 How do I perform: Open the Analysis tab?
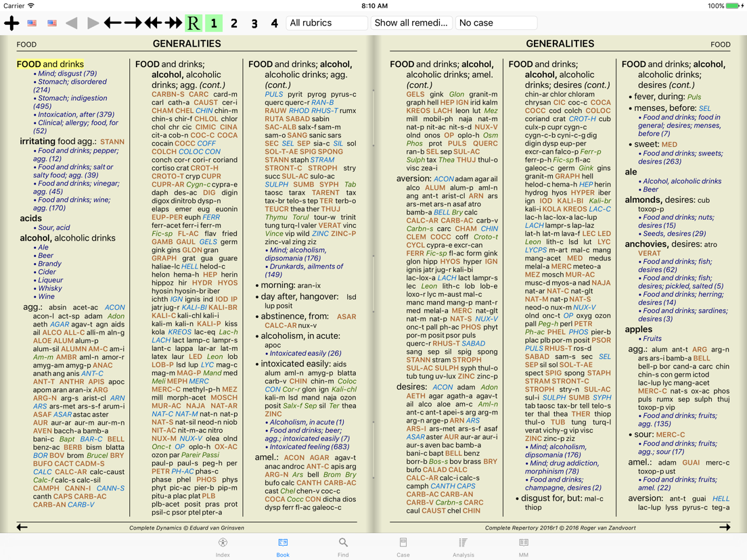[463, 547]
